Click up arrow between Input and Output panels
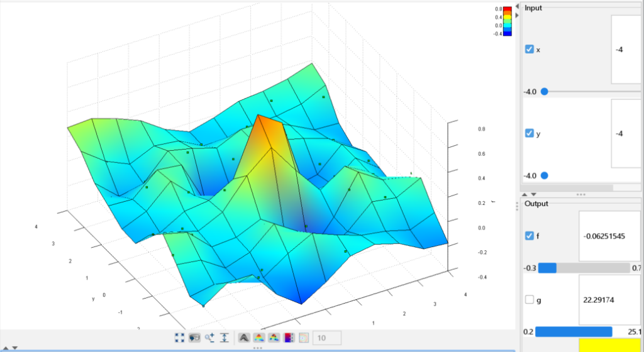644x352 pixels. [x=526, y=195]
